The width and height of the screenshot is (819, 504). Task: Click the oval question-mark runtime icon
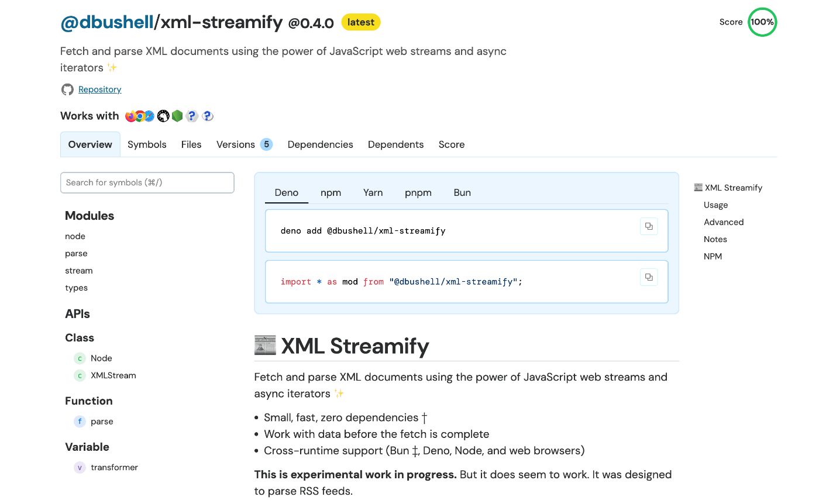coord(207,116)
